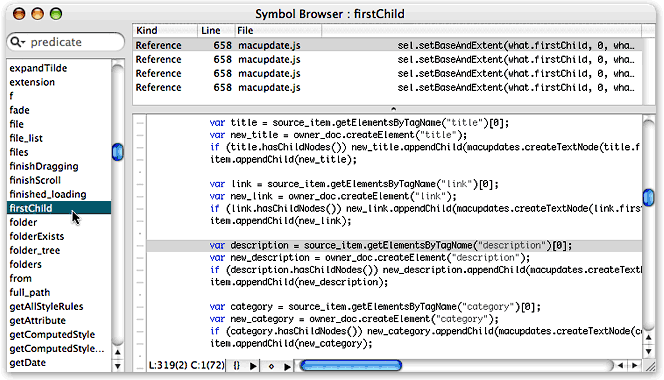Focus the predicate search field
664x380 pixels.
pyautogui.click(x=66, y=42)
